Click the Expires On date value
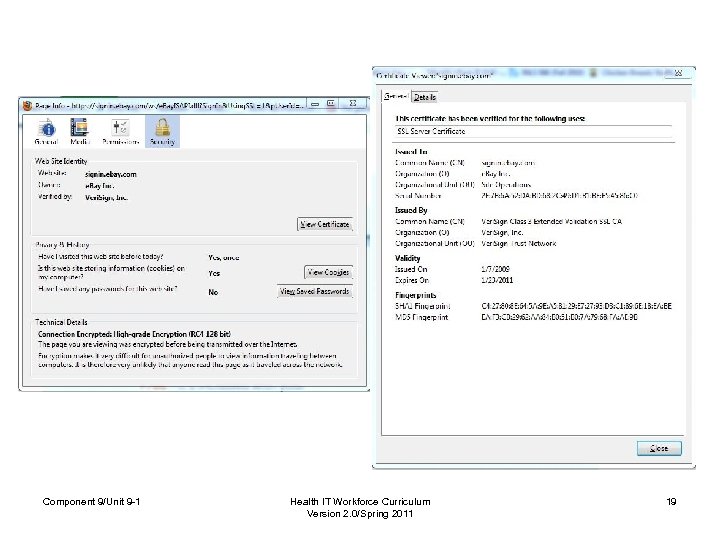720x540 pixels. click(497, 280)
